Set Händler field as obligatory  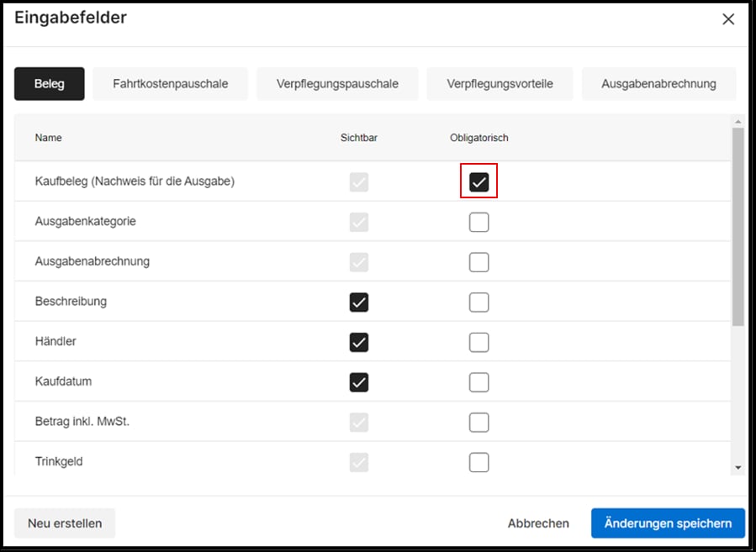478,342
